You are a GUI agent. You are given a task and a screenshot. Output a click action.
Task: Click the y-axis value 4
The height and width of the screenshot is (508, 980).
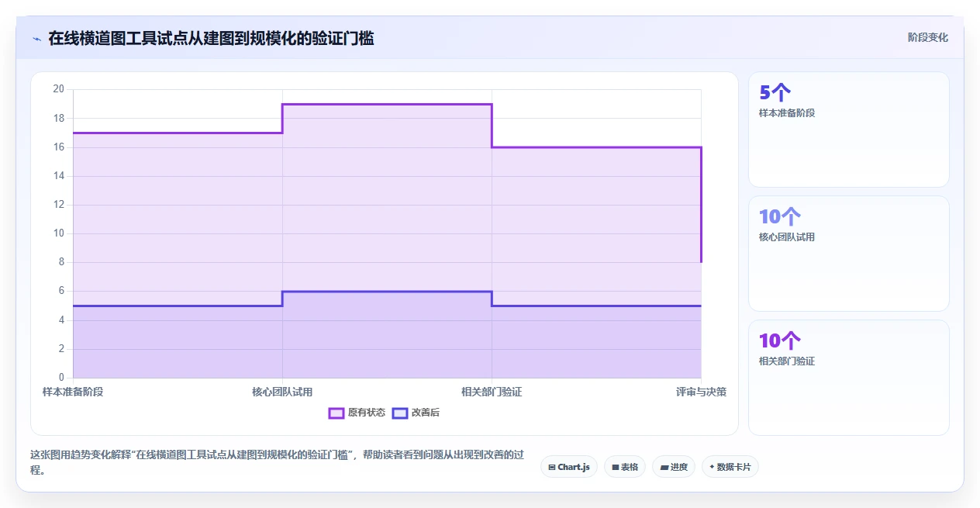click(62, 320)
